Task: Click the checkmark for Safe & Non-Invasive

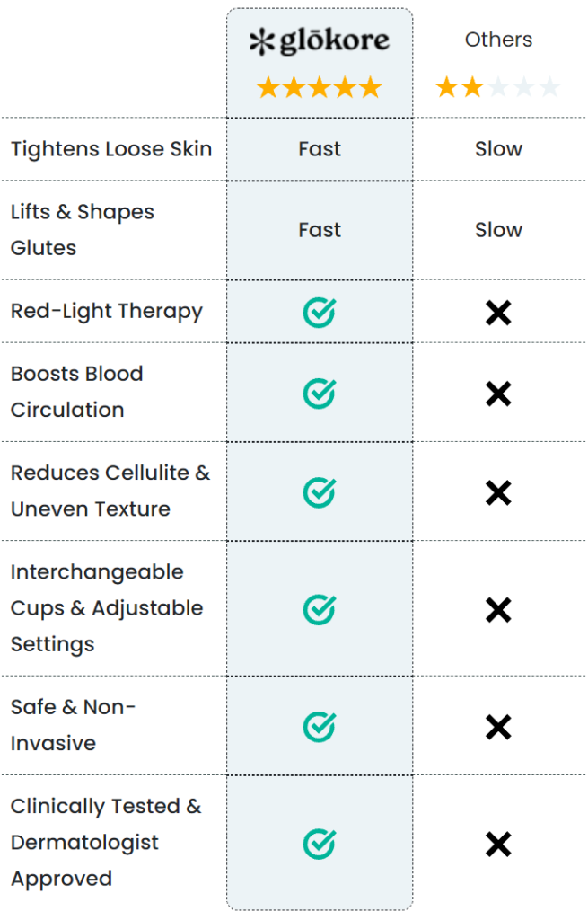Action: click(320, 726)
